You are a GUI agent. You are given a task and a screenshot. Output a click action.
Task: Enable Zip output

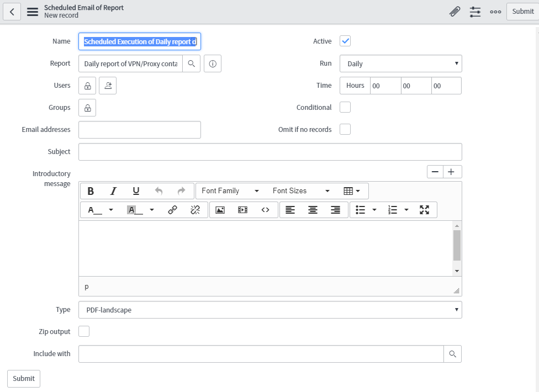83,331
